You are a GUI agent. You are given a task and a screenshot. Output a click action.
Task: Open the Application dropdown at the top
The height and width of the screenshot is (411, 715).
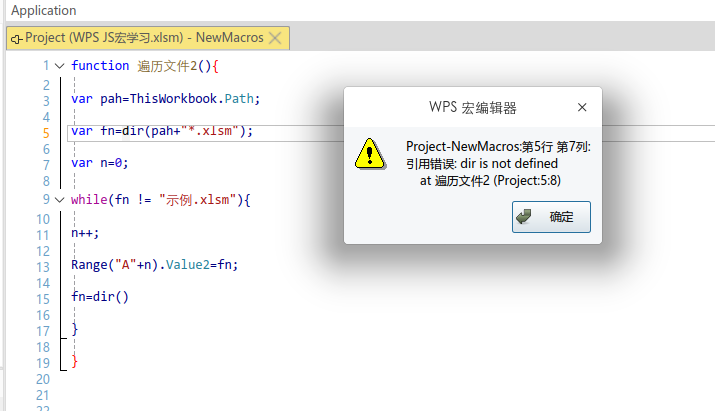click(44, 10)
